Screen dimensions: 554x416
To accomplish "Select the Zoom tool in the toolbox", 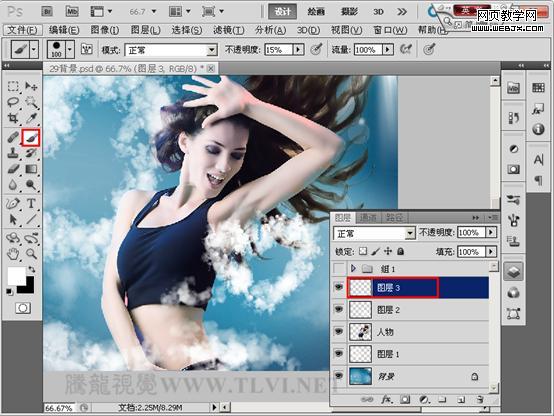I will point(31,253).
